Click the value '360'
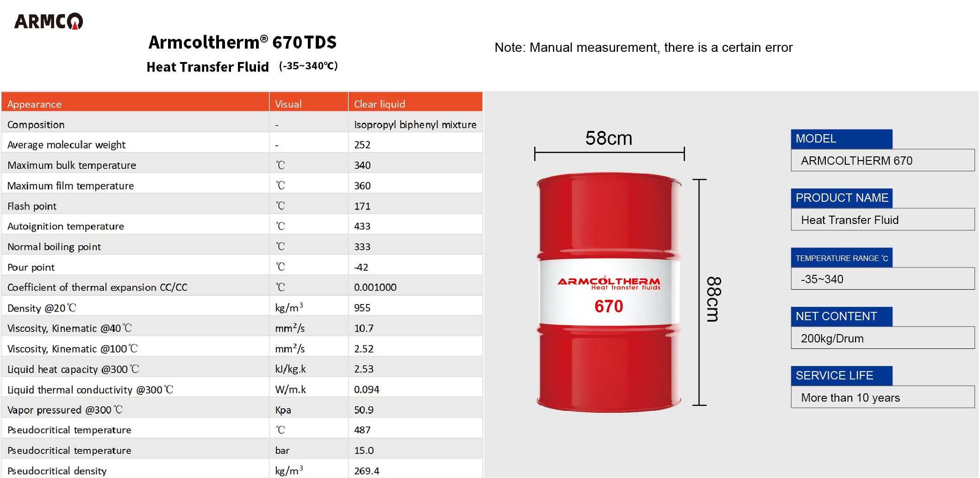Image resolution: width=980 pixels, height=478 pixels. tap(362, 186)
